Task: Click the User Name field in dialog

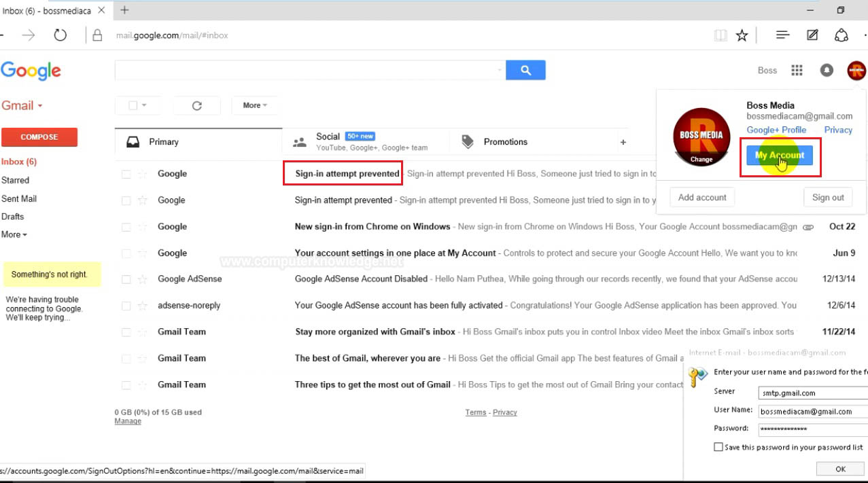Action: pos(812,411)
